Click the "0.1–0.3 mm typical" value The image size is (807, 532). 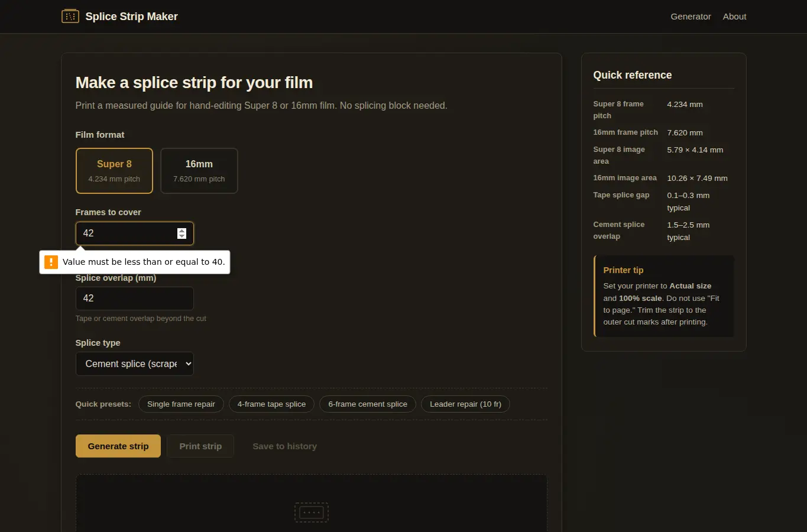click(688, 202)
